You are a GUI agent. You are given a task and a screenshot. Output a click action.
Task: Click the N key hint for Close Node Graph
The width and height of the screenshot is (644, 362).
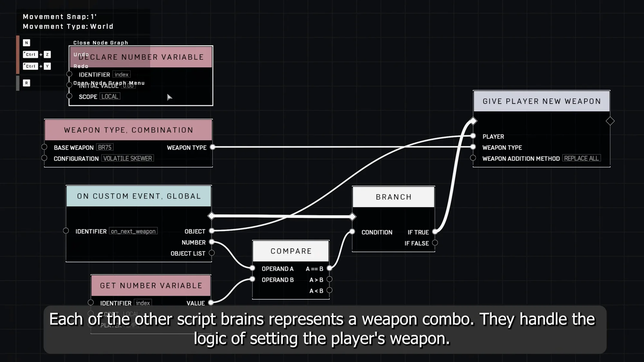26,42
